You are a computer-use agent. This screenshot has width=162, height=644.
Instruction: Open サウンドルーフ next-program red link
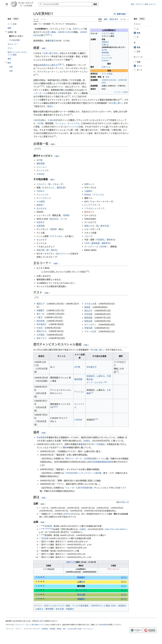pyautogui.click(x=113, y=569)
